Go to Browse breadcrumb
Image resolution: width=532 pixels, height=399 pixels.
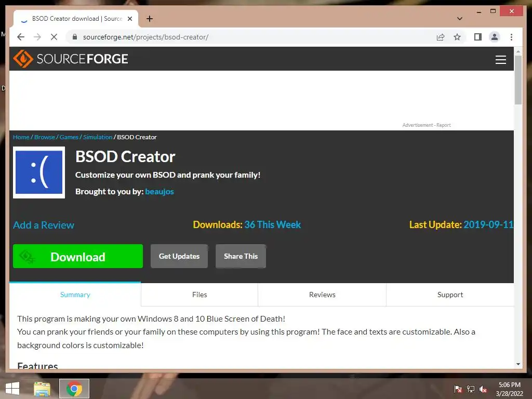pyautogui.click(x=45, y=137)
